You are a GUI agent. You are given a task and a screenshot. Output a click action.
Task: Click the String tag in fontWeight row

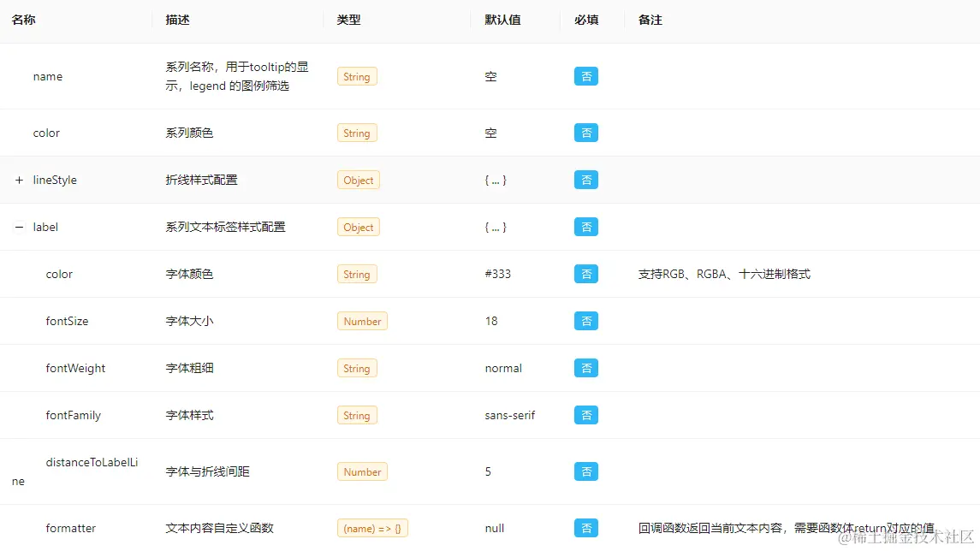click(x=357, y=369)
